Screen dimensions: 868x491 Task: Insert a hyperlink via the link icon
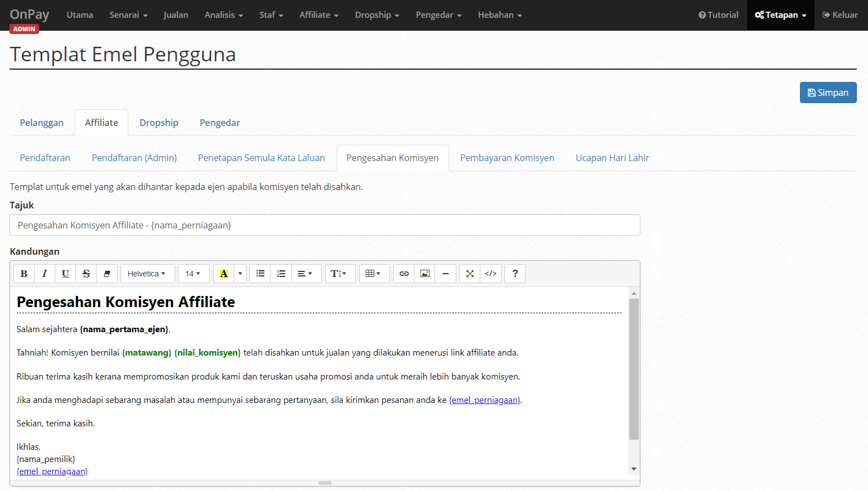[404, 274]
